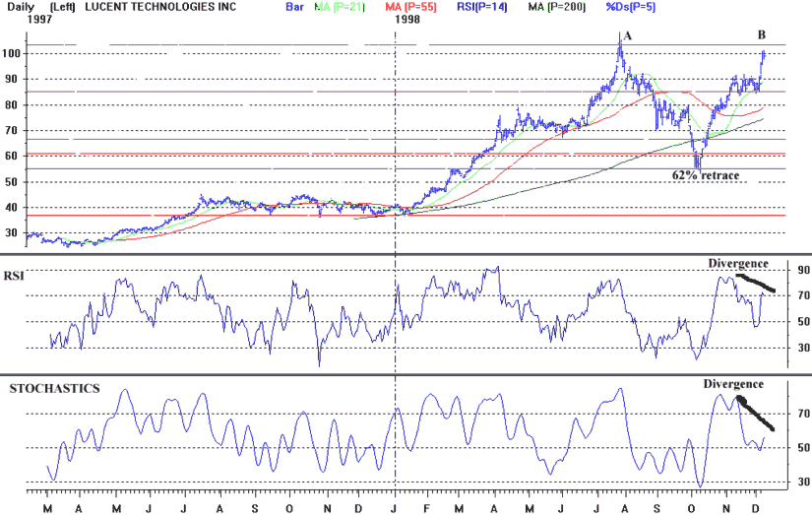
Task: Click the 50 price axis label
Action: 11,182
